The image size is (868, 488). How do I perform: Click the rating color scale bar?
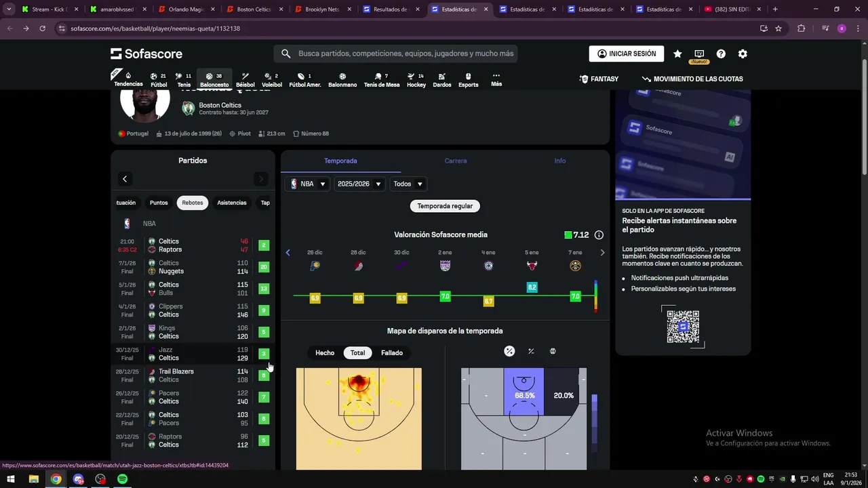[596, 296]
